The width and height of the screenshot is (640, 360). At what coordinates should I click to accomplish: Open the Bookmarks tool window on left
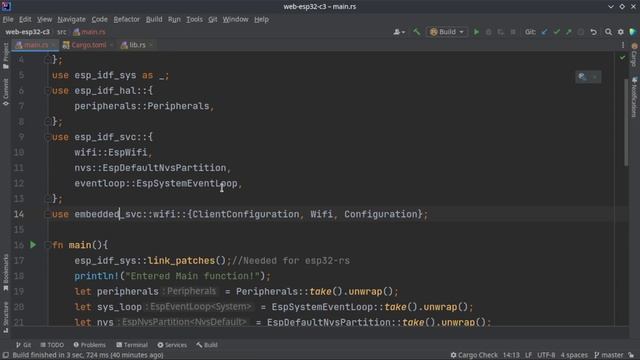point(5,273)
